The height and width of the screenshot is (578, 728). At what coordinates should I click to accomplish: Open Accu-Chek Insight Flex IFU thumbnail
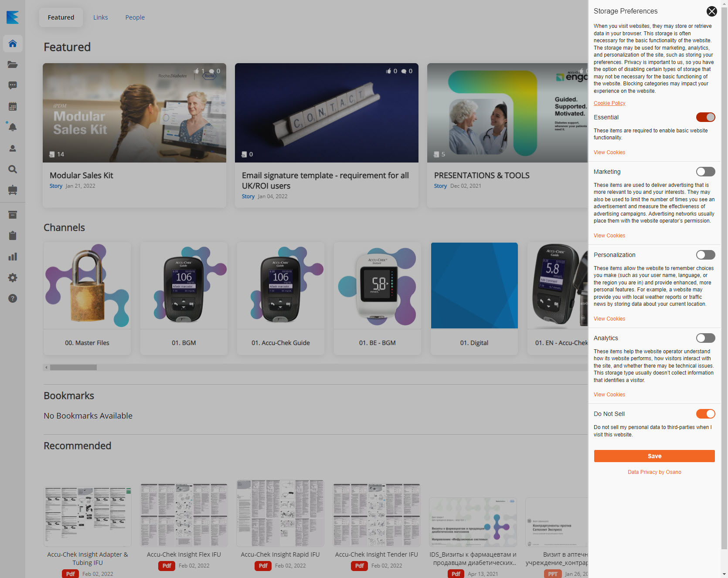point(184,514)
